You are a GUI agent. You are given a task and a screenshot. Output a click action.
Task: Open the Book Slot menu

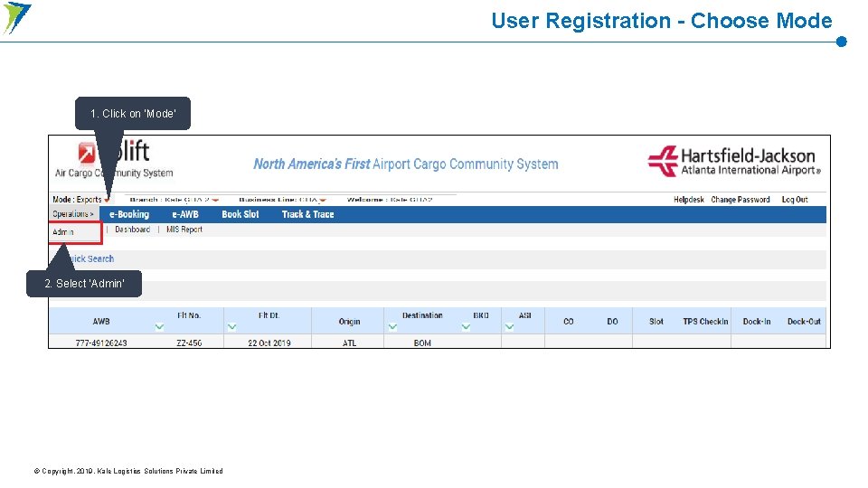coord(241,214)
